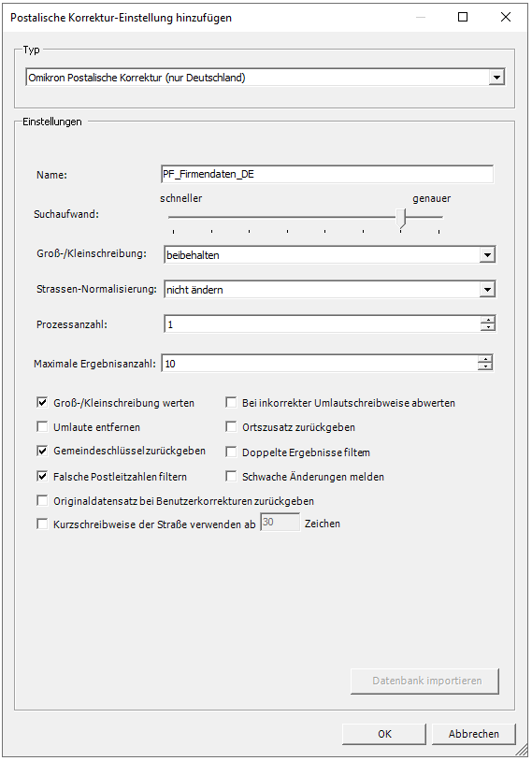Open the Typ dropdown list
The height and width of the screenshot is (761, 532).
click(496, 78)
